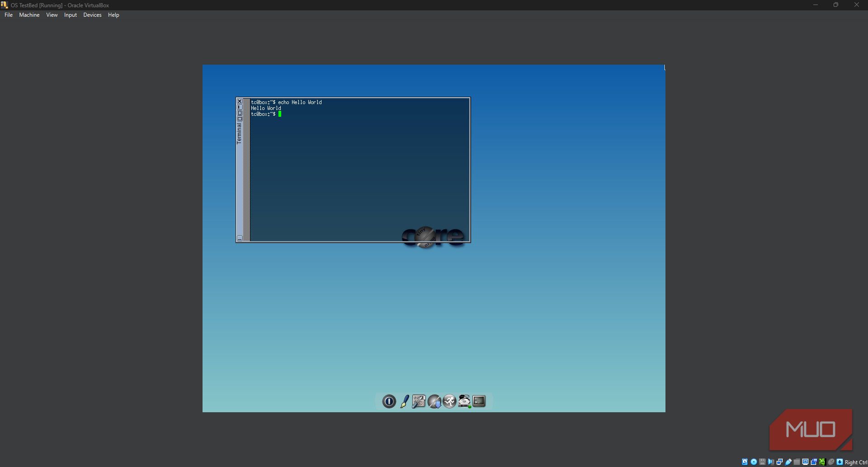Click the floppy disk status icon

pos(762,462)
